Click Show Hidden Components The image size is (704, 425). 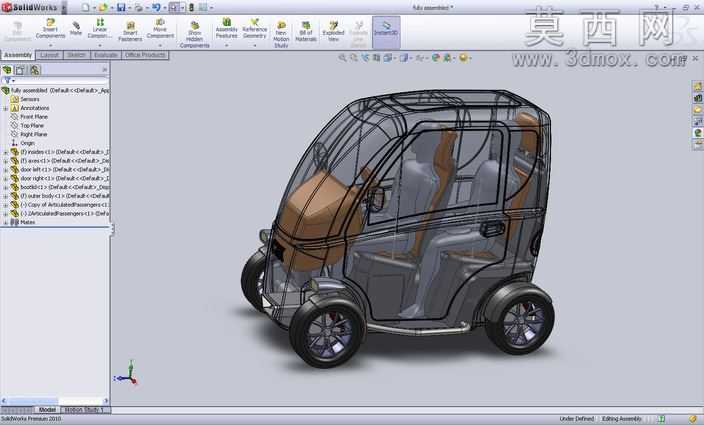coord(194,34)
